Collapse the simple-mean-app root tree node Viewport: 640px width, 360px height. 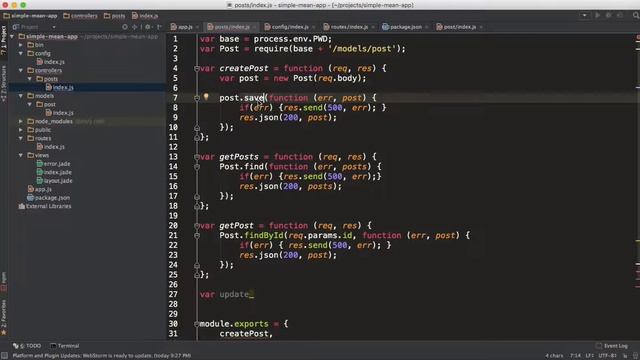tap(12, 36)
